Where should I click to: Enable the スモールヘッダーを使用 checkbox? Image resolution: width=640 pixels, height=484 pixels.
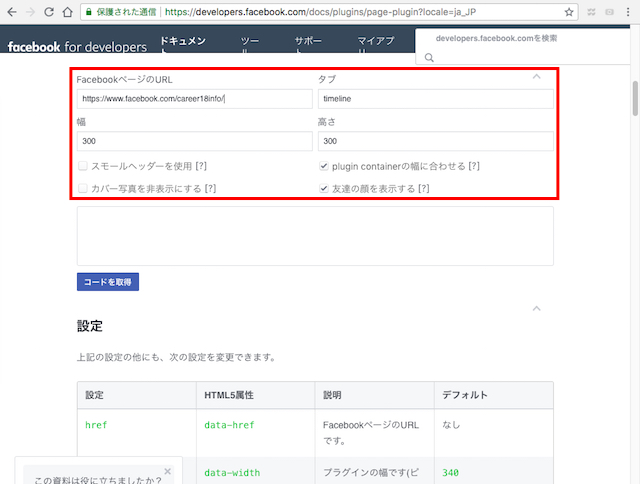coord(83,166)
